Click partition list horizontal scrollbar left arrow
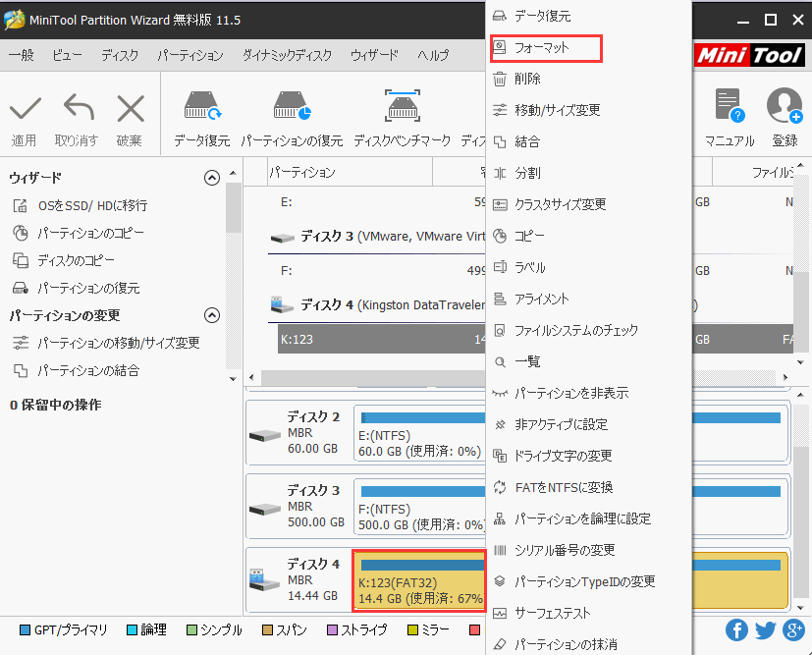The image size is (812, 655). pyautogui.click(x=251, y=377)
